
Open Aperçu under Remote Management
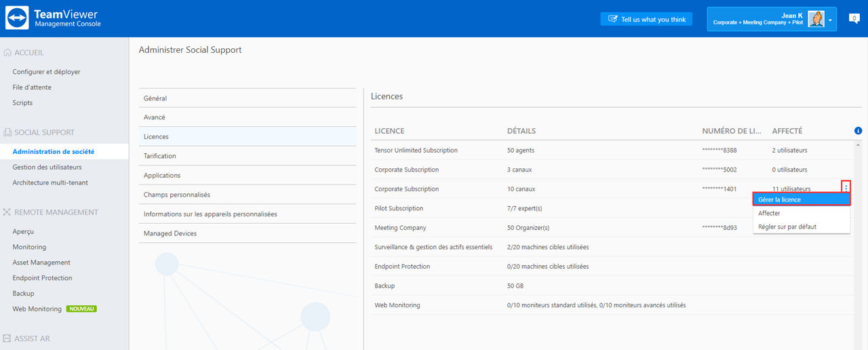pos(24,231)
